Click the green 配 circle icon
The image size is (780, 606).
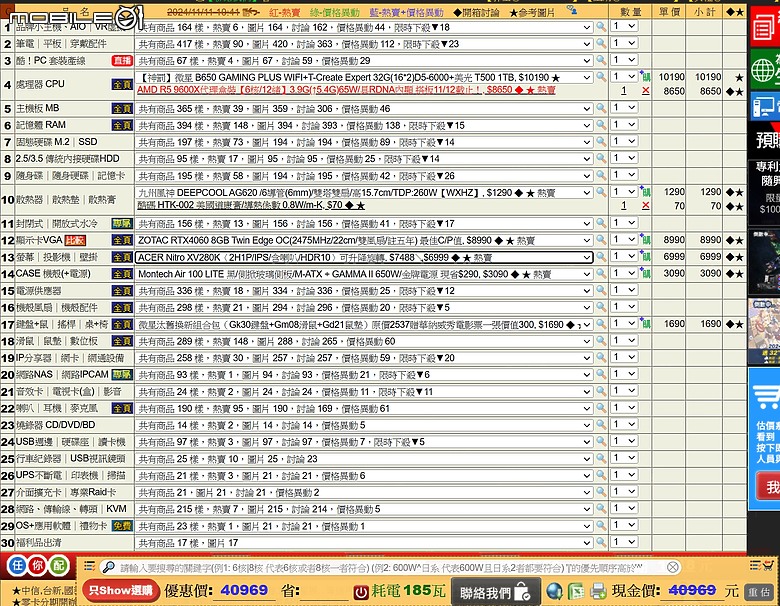(59, 566)
